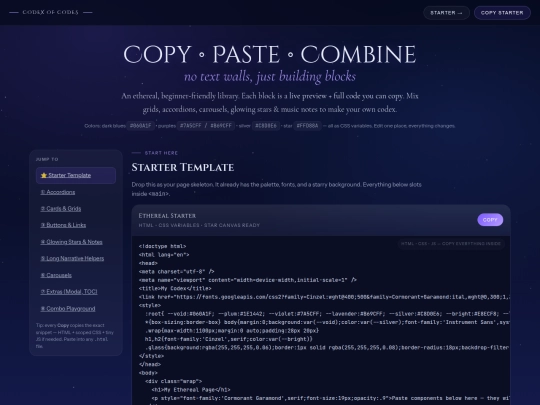Click the #C8D0E6 silver color chip
The height and width of the screenshot is (405, 540).
click(266, 126)
